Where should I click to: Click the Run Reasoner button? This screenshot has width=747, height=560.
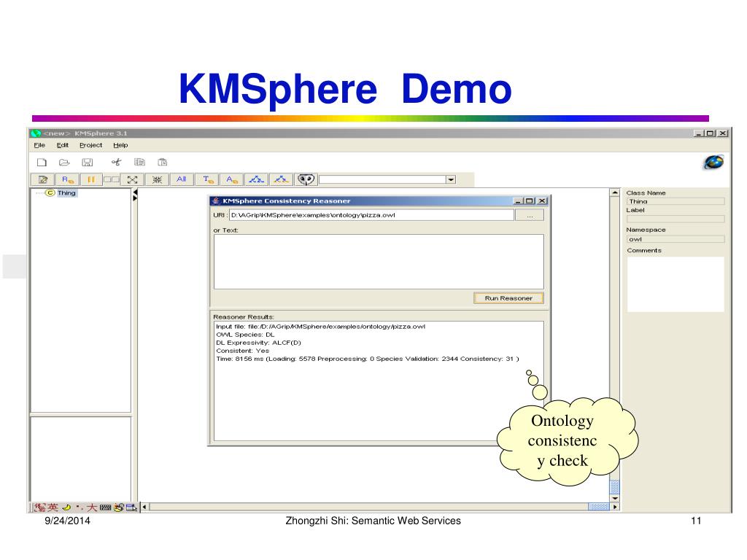click(508, 298)
